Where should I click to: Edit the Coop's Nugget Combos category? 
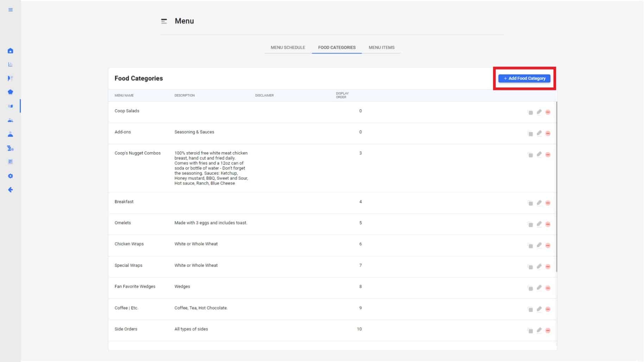[539, 154]
